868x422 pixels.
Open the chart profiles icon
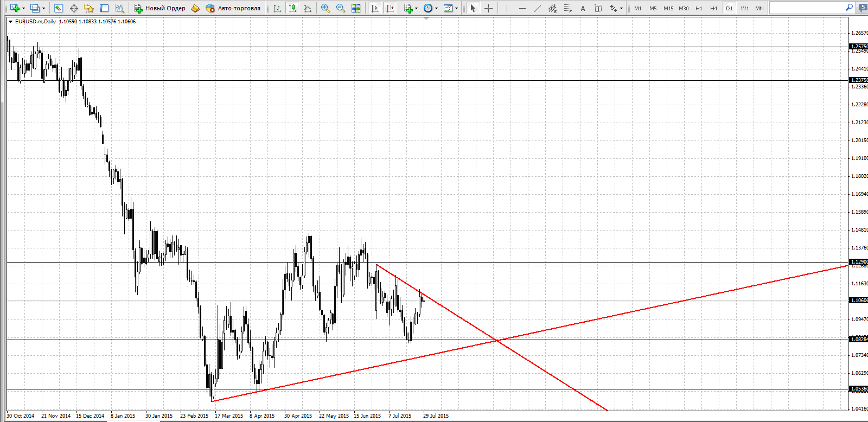[x=35, y=8]
